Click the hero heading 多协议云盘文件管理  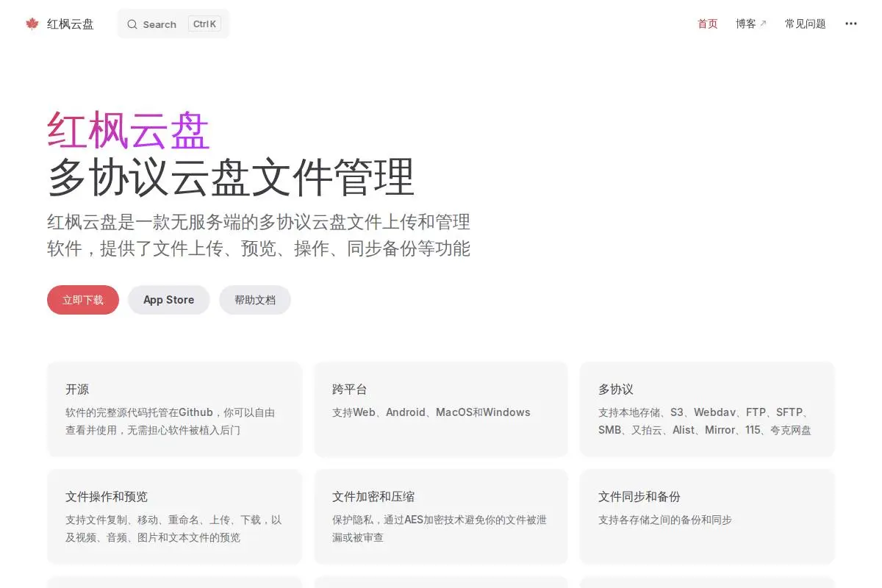coord(231,177)
